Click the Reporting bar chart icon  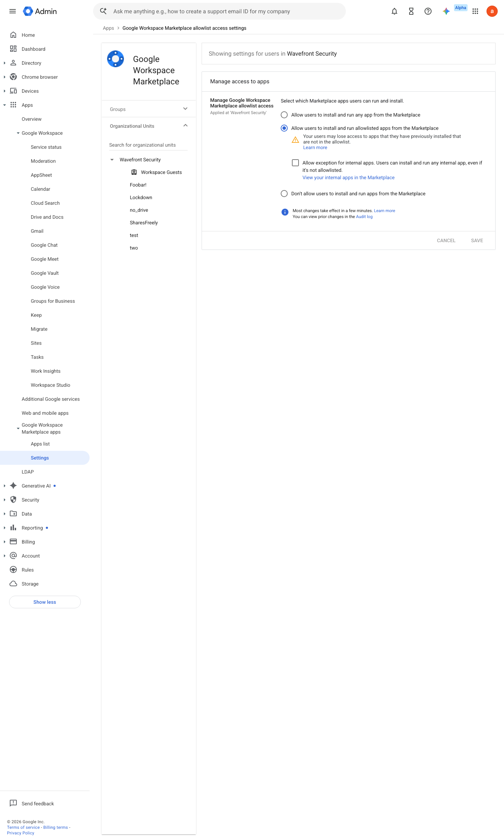[13, 528]
